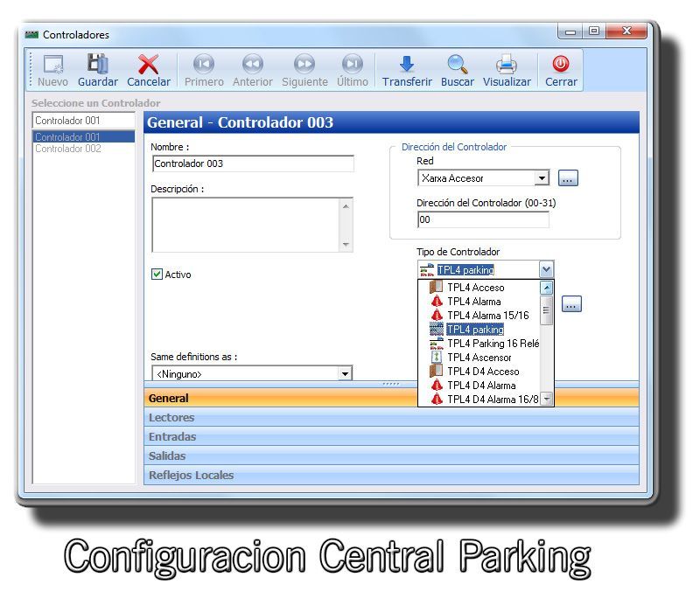Click the Controladores window title icon
Viewport: 700px width, 612px height.
click(31, 34)
